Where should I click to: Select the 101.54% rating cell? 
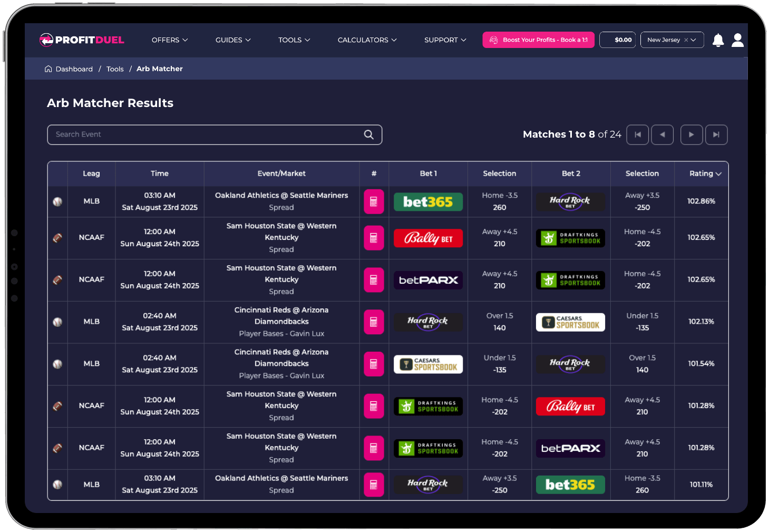tap(701, 364)
